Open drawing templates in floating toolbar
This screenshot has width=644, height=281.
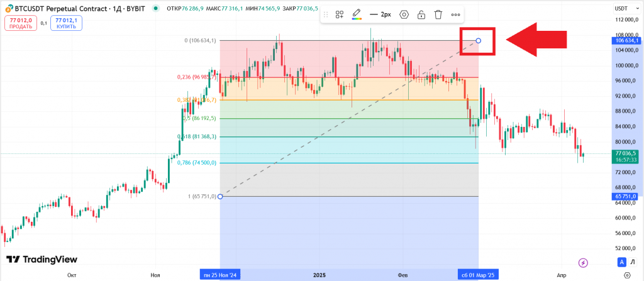tap(339, 15)
